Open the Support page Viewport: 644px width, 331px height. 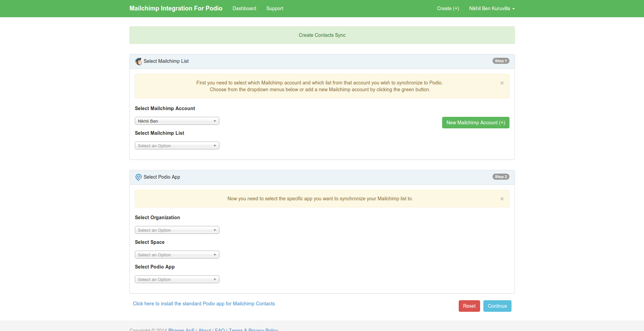pyautogui.click(x=275, y=8)
